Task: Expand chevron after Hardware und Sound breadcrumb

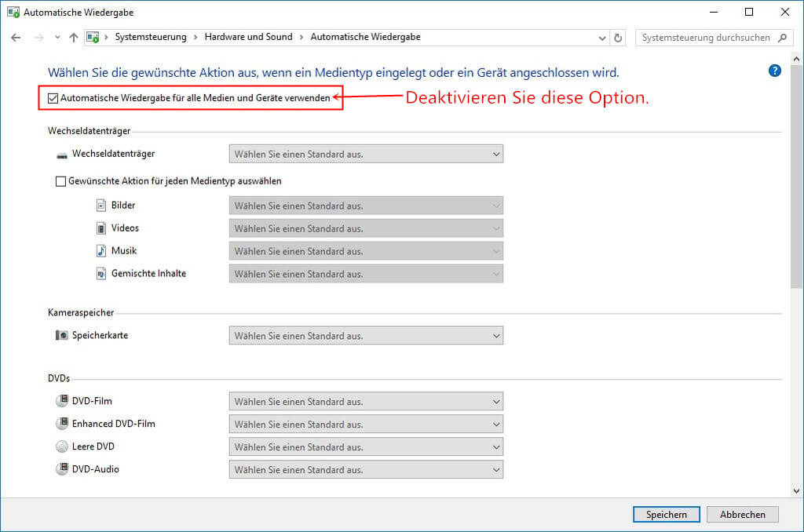Action: coord(301,38)
